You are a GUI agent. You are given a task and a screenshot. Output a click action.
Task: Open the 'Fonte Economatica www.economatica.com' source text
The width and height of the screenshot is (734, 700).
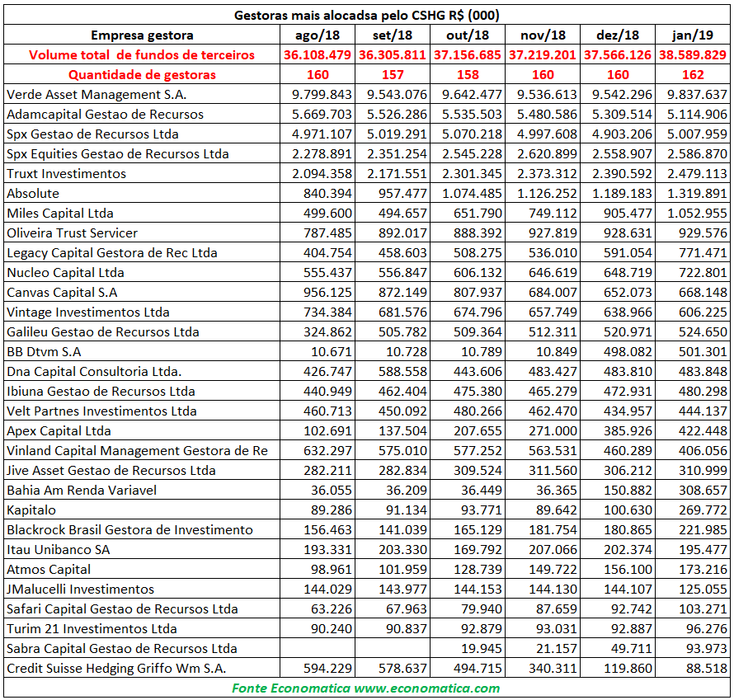[x=366, y=688]
